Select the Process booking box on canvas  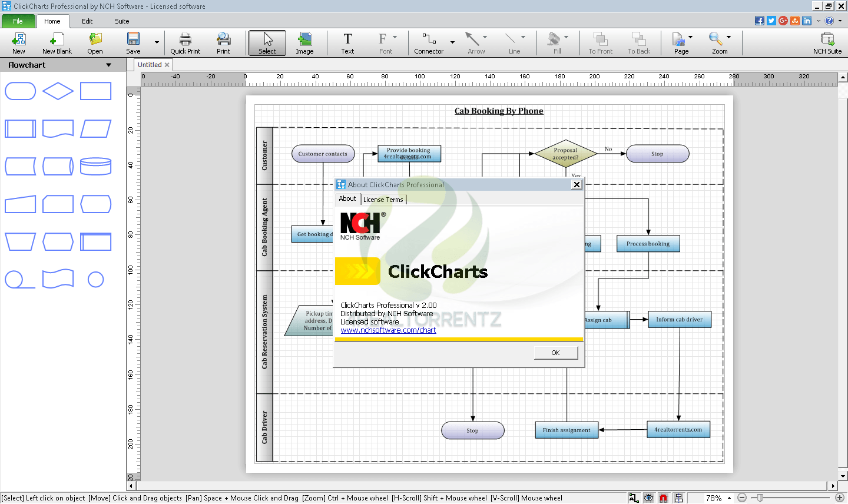click(648, 244)
